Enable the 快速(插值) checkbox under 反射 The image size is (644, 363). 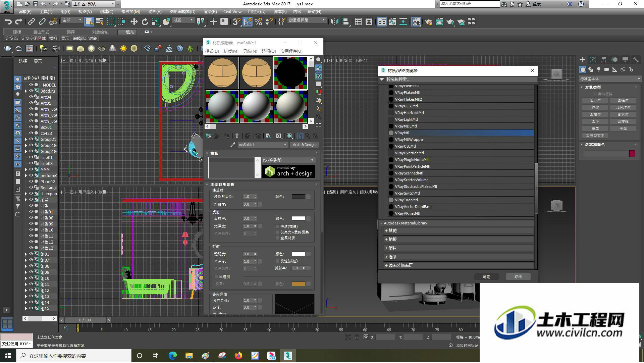pos(278,226)
